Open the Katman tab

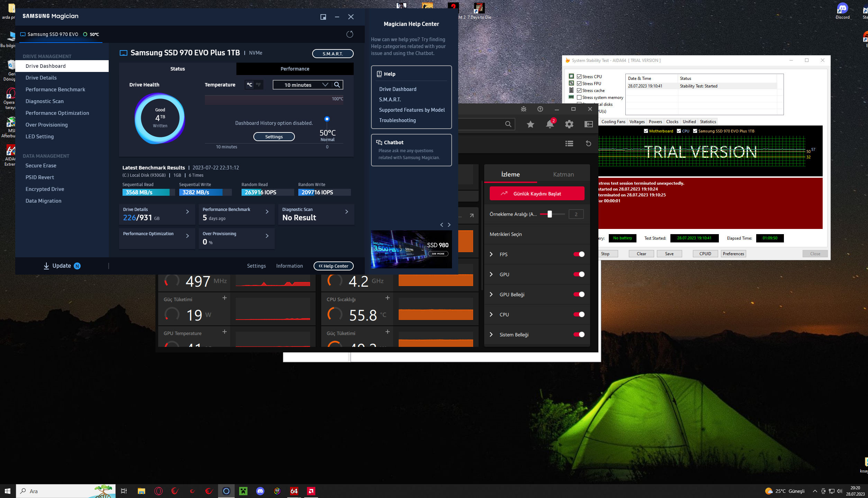point(563,174)
